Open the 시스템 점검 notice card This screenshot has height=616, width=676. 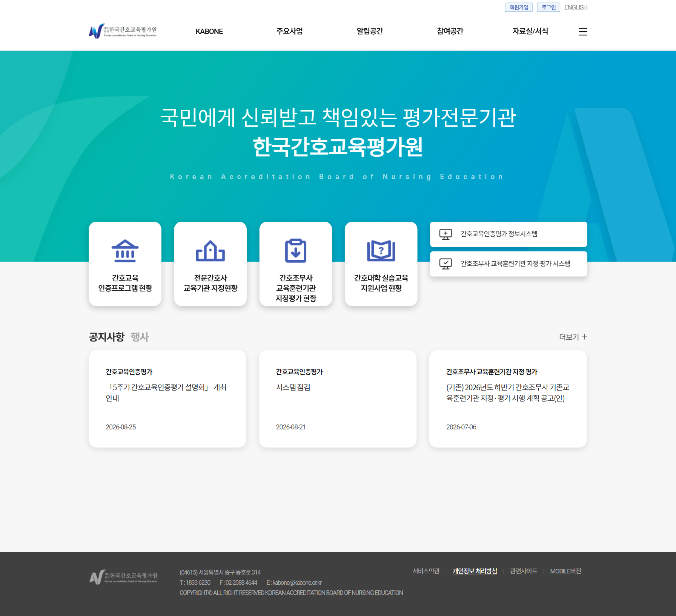coord(338,399)
